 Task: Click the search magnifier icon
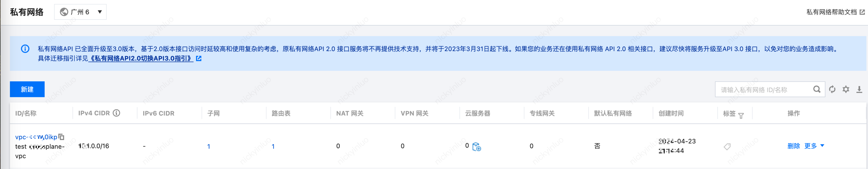tap(817, 89)
